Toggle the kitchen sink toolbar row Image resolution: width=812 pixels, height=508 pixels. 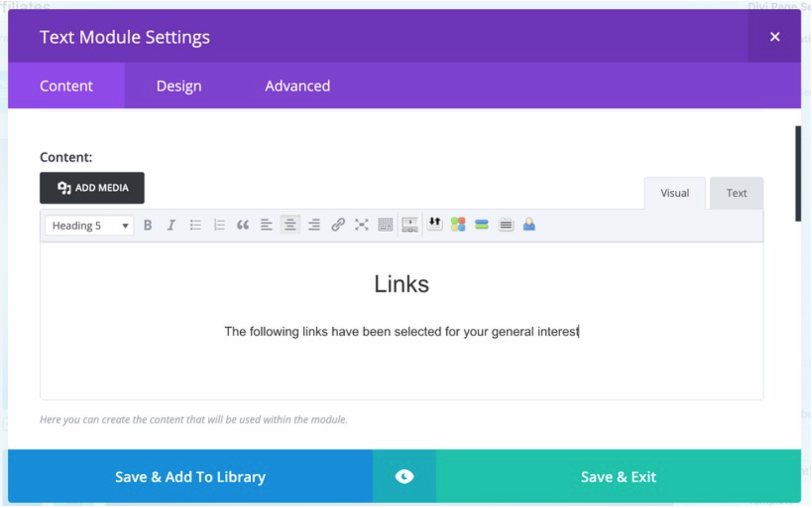click(385, 225)
